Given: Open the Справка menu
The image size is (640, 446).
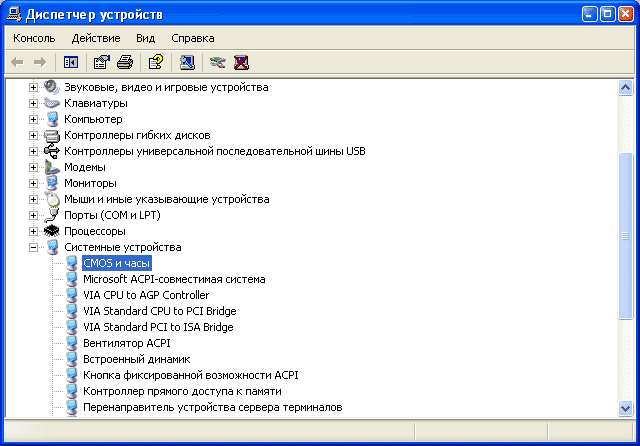Looking at the screenshot, I should tap(192, 38).
